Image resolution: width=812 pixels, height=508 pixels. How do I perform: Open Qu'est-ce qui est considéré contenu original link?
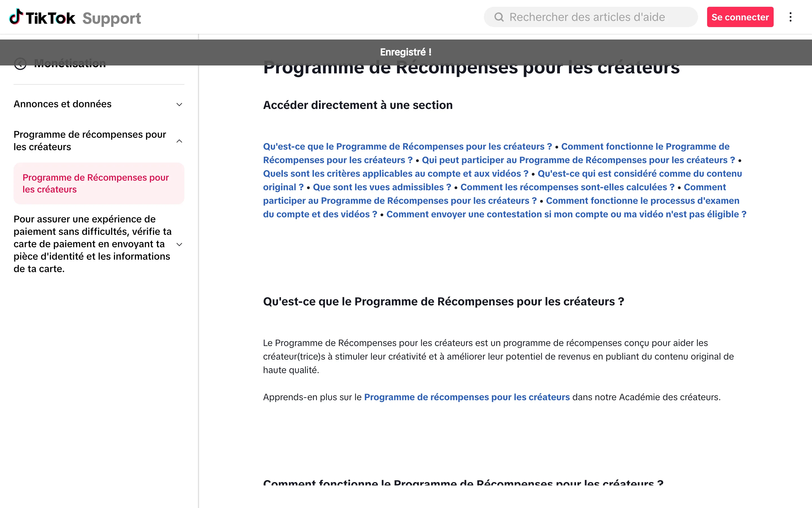pyautogui.click(x=639, y=174)
